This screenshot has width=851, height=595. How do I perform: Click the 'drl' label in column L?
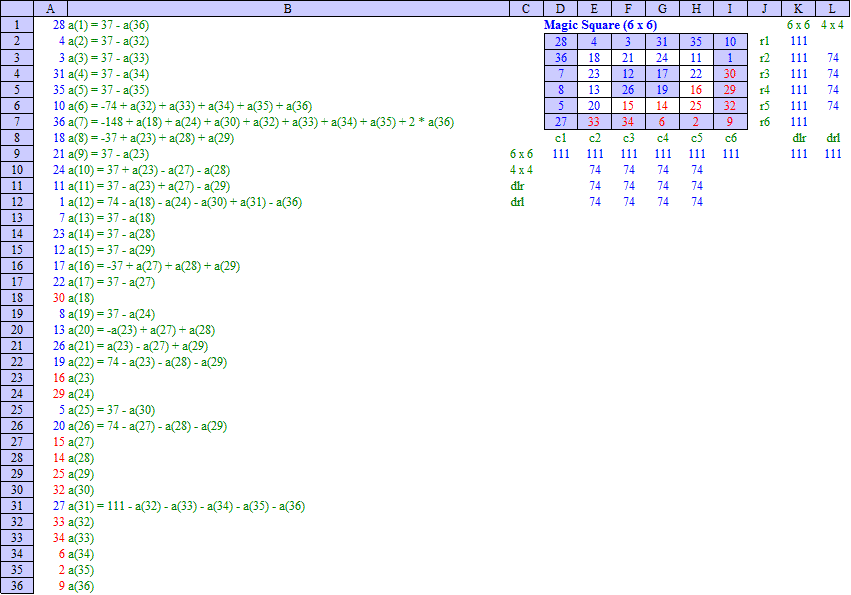click(833, 138)
